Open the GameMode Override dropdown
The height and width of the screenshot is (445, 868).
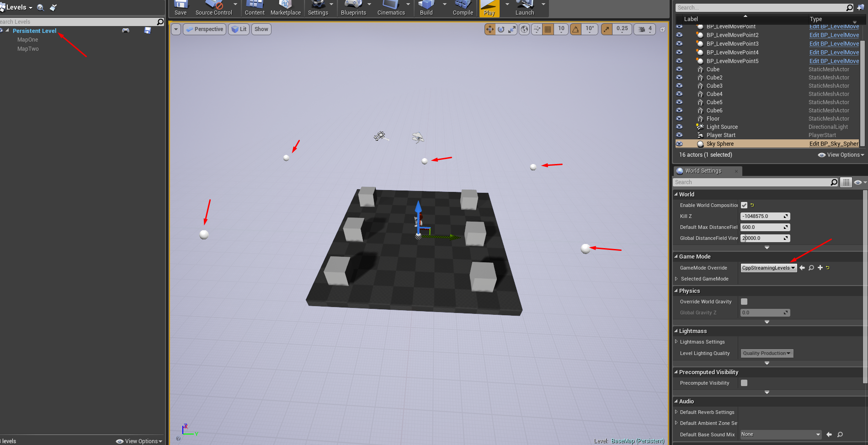(768, 268)
